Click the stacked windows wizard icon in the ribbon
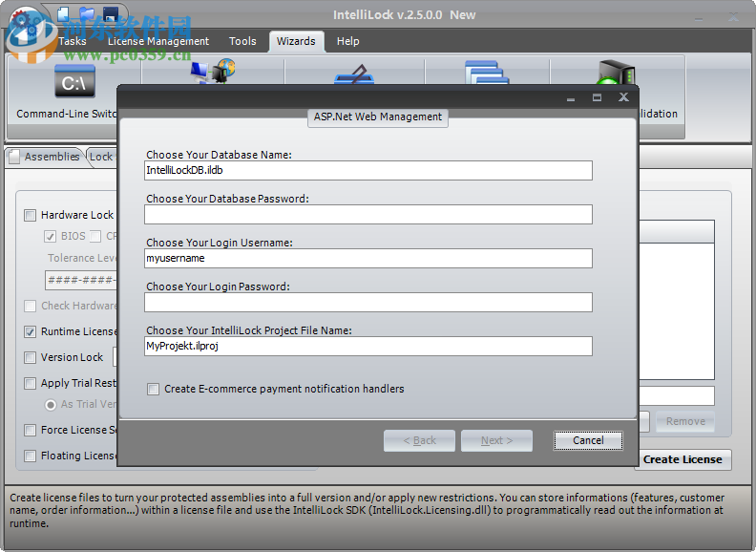This screenshot has height=552, width=756. click(487, 73)
